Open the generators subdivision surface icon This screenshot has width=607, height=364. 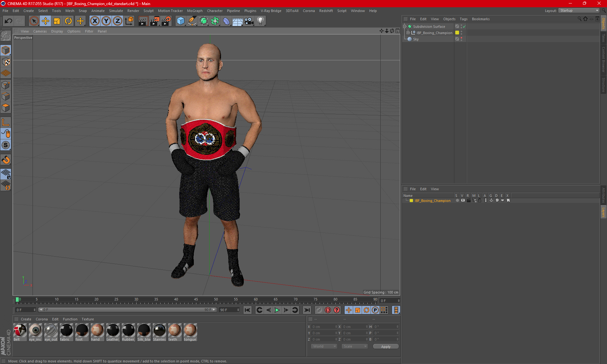204,21
